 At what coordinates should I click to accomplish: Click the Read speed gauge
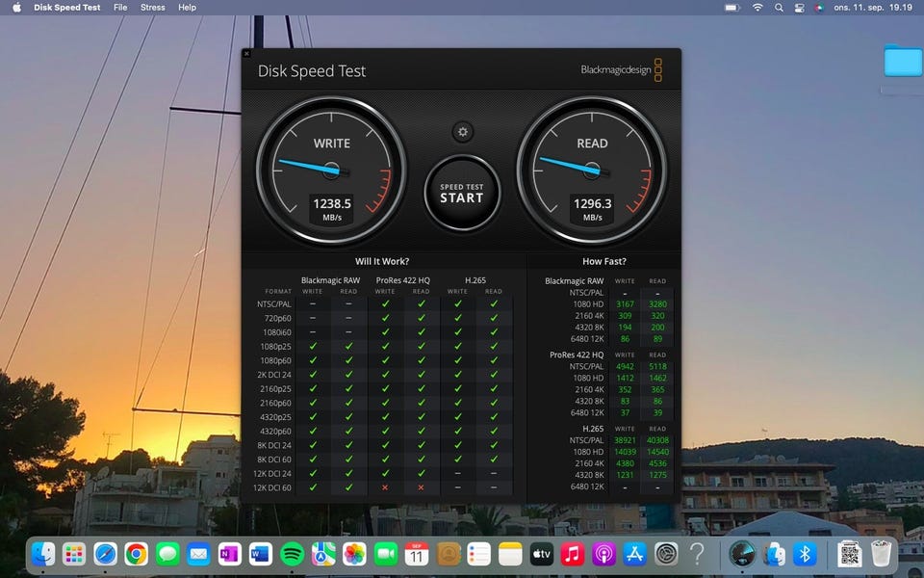(x=591, y=170)
